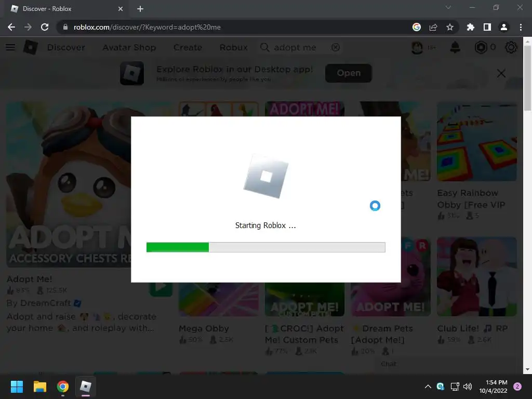
Task: Open Roblox settings gear
Action: pos(511,47)
